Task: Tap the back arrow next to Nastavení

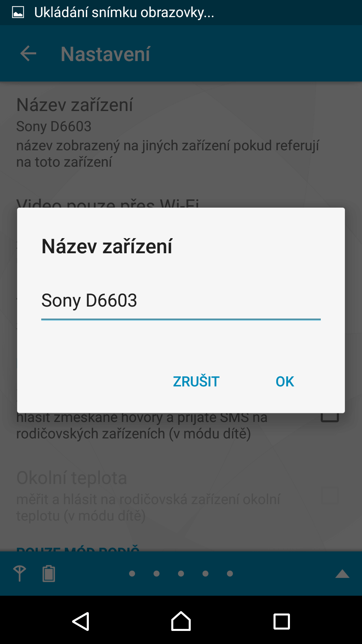Action: coord(28,54)
